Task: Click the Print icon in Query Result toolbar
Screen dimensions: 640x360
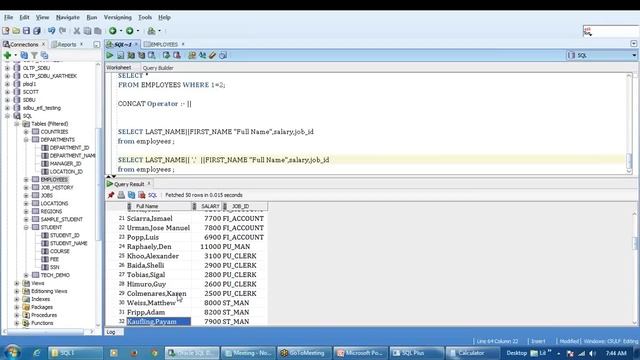Action: coord(121,195)
